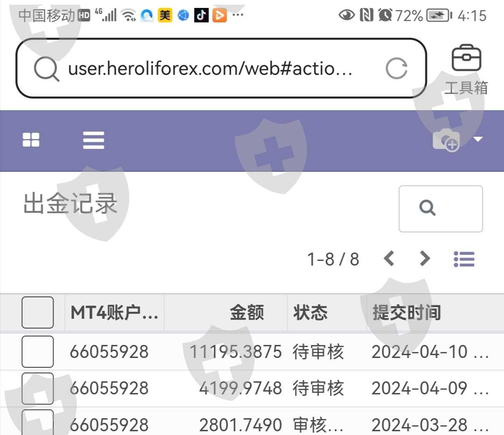Go to previous page of records
The height and width of the screenshot is (435, 504).
(389, 259)
